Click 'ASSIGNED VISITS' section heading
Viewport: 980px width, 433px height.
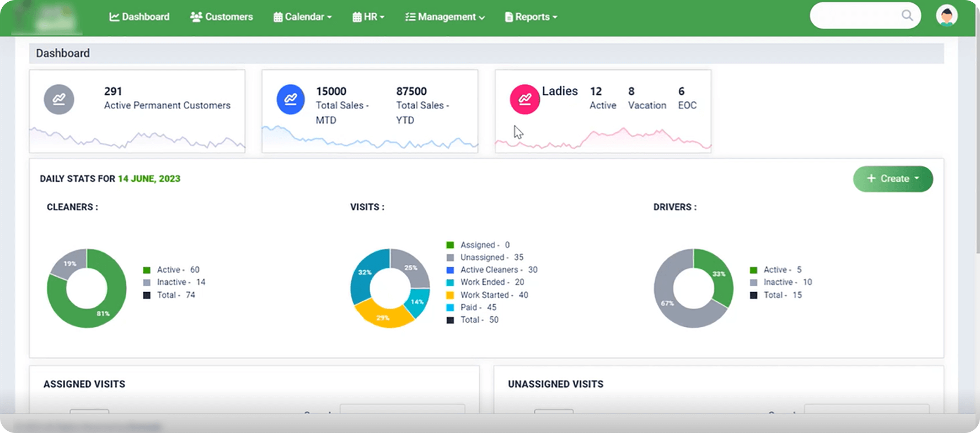pos(84,384)
